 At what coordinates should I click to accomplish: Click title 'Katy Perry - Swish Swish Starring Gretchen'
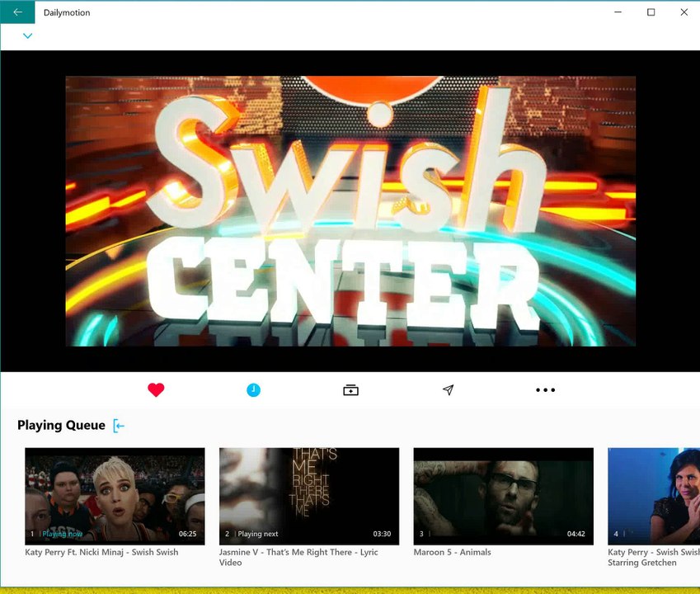pyautogui.click(x=654, y=558)
